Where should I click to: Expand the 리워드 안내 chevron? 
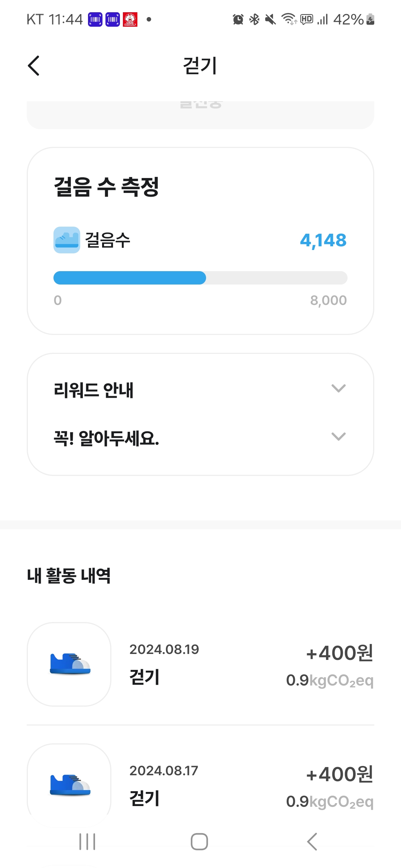click(x=338, y=388)
